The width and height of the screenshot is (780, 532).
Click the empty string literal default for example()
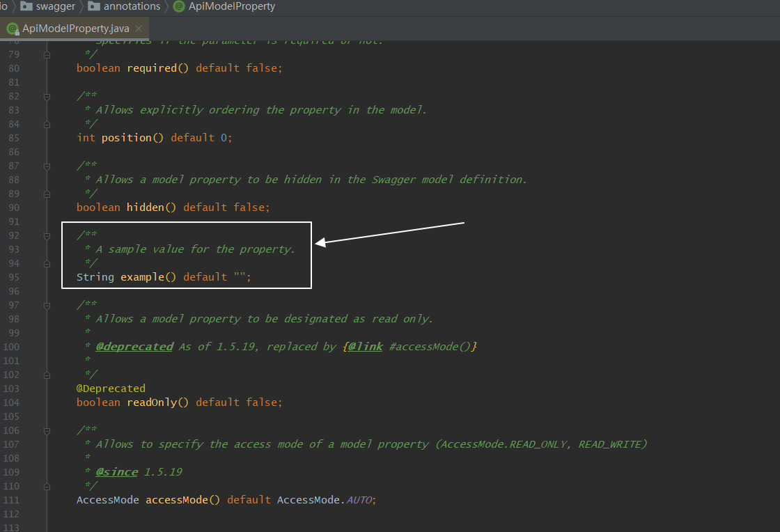(x=240, y=277)
